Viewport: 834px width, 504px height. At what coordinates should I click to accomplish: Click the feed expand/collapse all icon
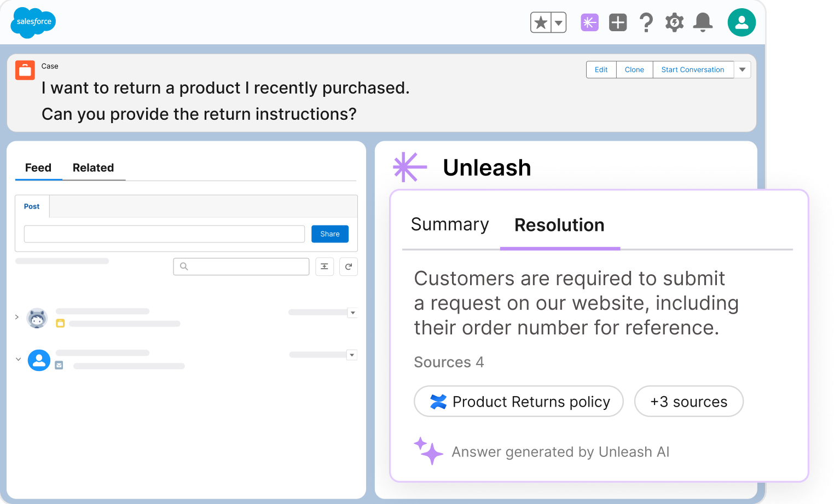(325, 267)
